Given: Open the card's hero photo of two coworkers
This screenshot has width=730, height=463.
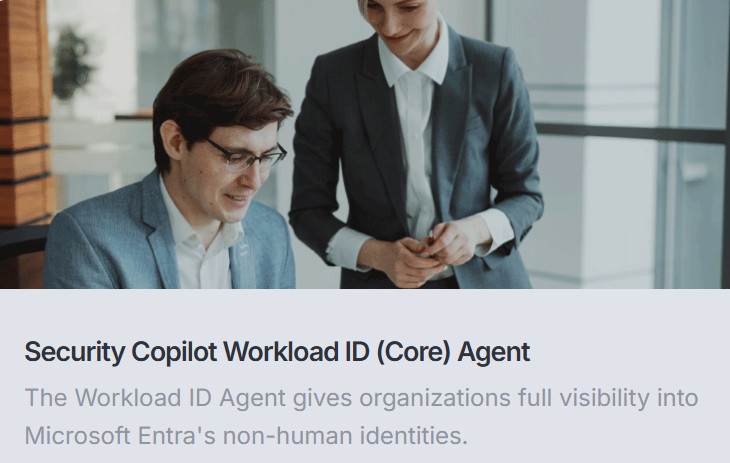Looking at the screenshot, I should 365,144.
